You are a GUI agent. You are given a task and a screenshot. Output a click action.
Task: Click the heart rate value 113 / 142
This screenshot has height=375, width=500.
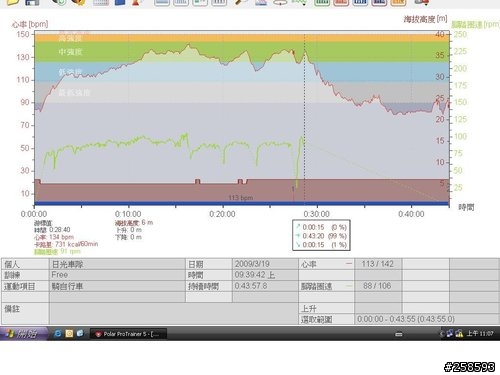pos(378,264)
